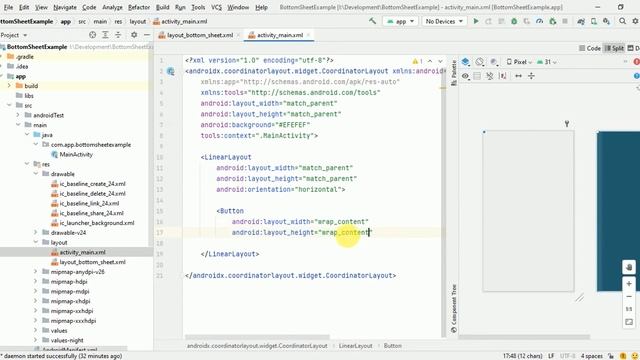Open the Build menu

click(x=162, y=7)
